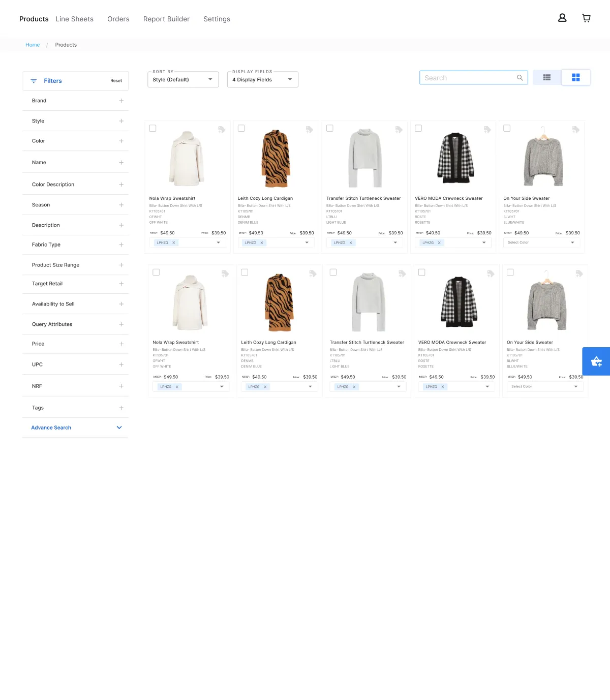This screenshot has height=700, width=610.
Task: Remove LPHZG chip on bottom-row VERO MODA Crewneck Sweater
Action: [442, 387]
